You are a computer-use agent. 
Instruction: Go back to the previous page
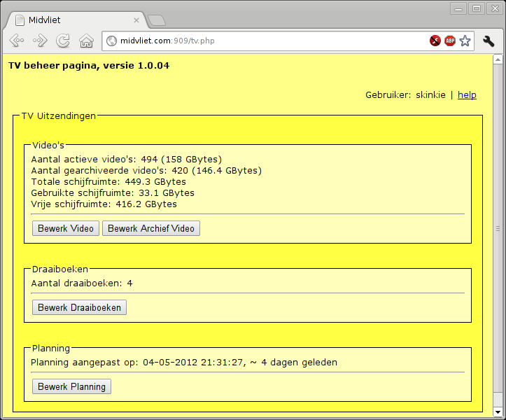click(17, 41)
